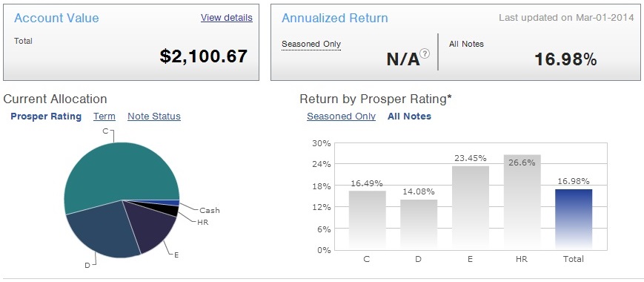
Task: Click the C bar showing 16.49%
Action: click(x=368, y=220)
